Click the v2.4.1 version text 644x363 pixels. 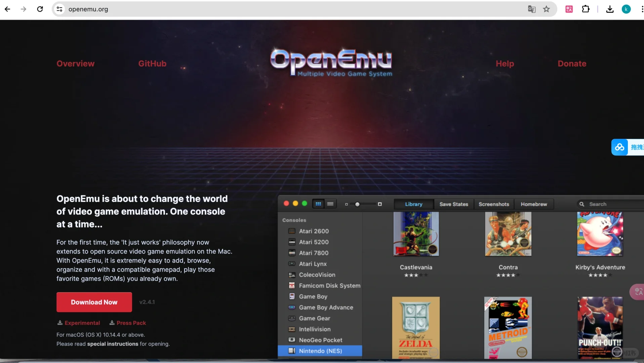[x=147, y=302]
